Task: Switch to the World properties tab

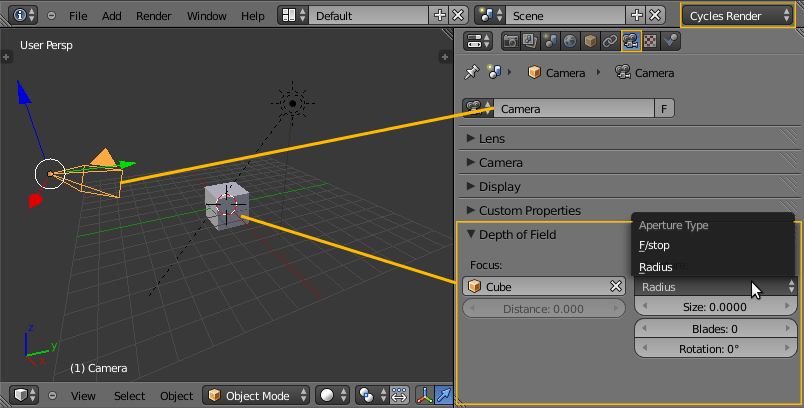Action: point(570,41)
